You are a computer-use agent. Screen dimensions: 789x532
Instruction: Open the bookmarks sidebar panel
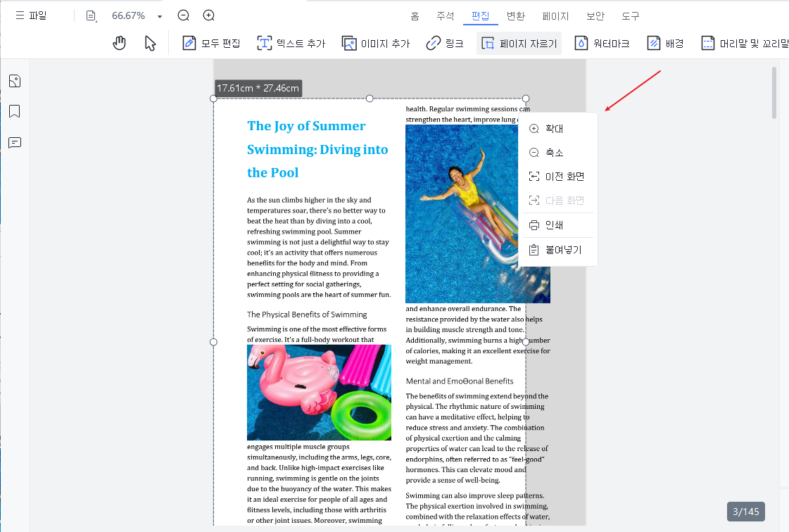[x=15, y=111]
